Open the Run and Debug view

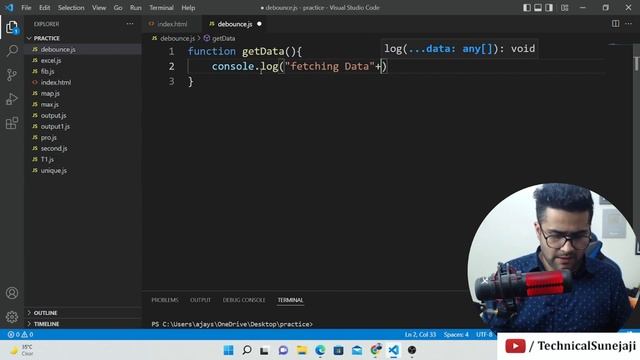(x=12, y=99)
